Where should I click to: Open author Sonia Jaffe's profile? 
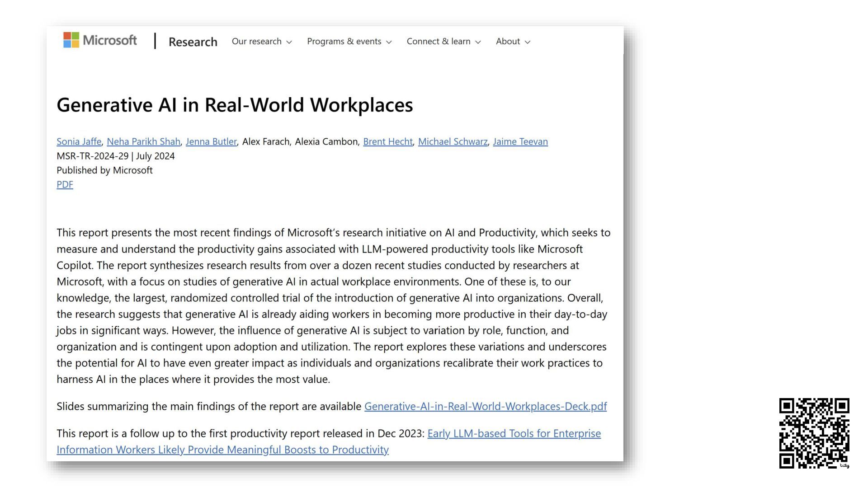pos(79,141)
